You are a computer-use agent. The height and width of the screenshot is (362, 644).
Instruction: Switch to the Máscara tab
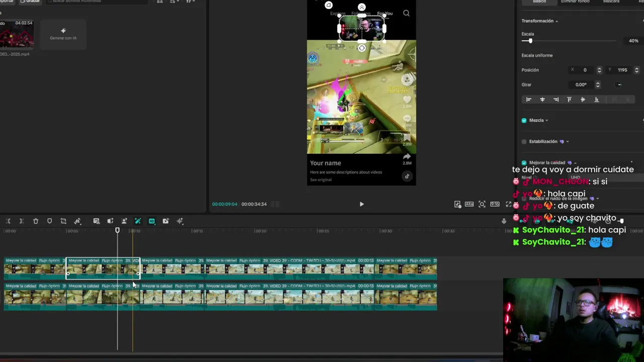(611, 2)
